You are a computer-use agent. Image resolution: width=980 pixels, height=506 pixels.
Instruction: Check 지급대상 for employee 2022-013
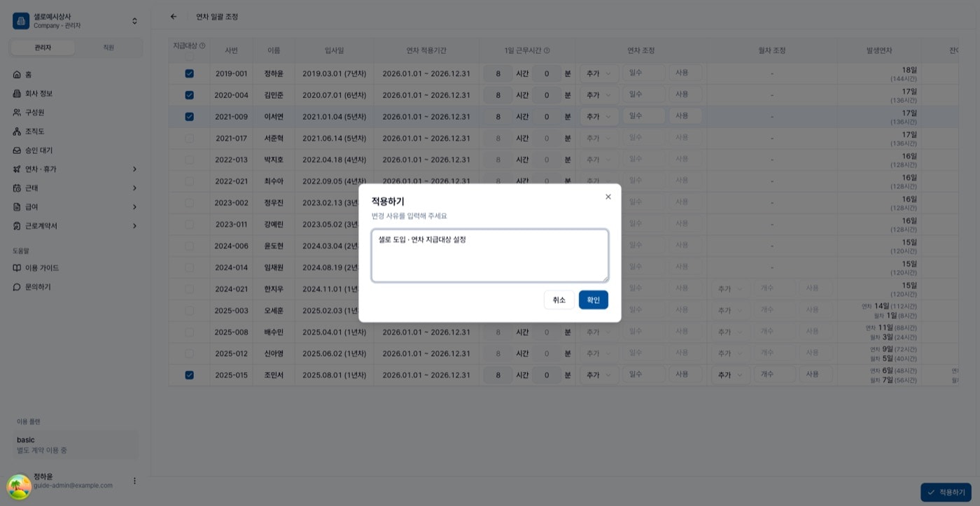tap(189, 160)
